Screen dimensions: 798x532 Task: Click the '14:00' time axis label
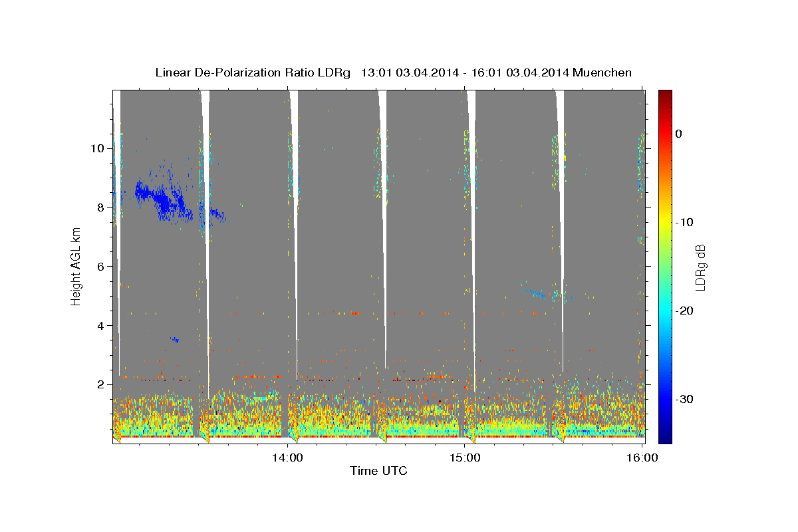287,458
